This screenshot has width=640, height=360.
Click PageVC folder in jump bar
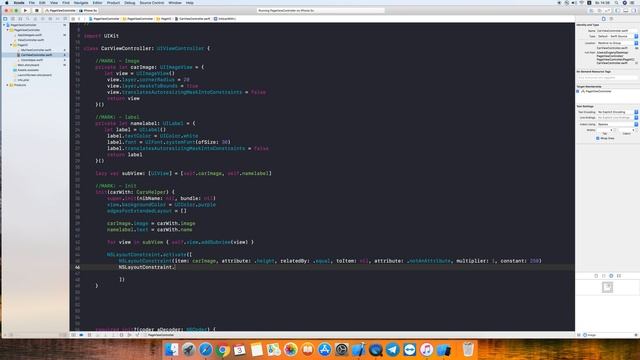point(164,19)
